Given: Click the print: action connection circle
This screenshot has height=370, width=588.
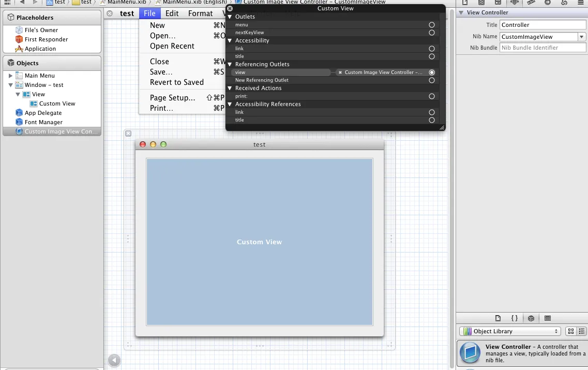Looking at the screenshot, I should pyautogui.click(x=432, y=96).
